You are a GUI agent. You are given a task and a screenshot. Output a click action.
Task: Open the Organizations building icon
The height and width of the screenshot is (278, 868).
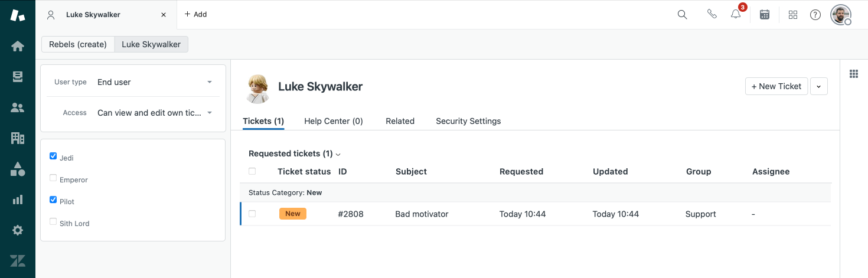click(18, 138)
